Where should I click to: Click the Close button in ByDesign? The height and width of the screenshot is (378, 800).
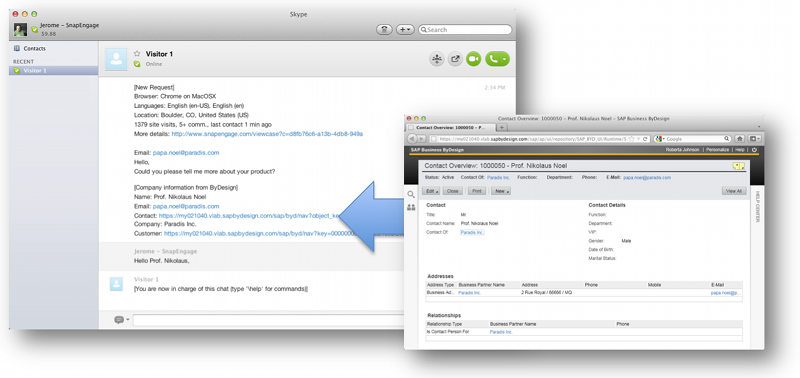[x=453, y=191]
